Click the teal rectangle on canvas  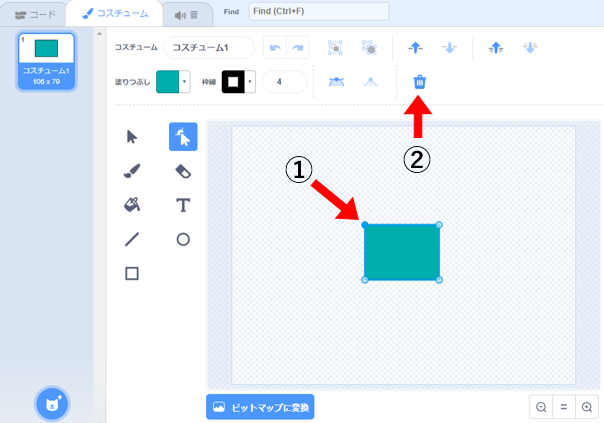pyautogui.click(x=402, y=252)
